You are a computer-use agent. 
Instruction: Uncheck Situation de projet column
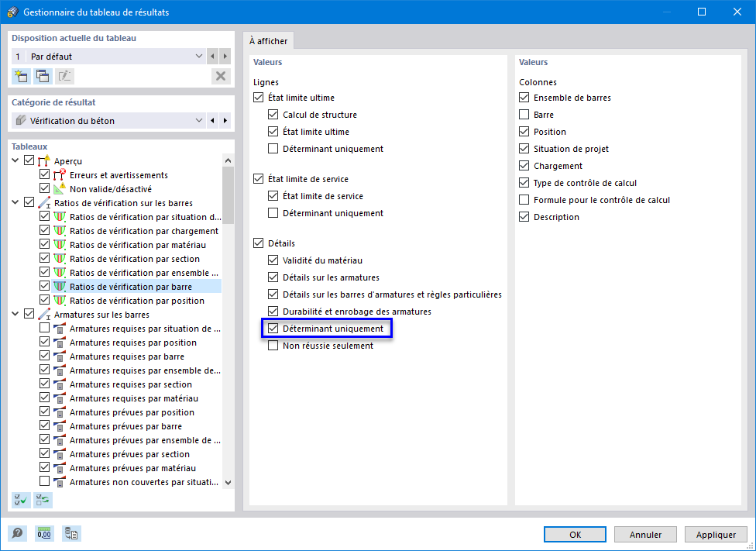point(524,149)
